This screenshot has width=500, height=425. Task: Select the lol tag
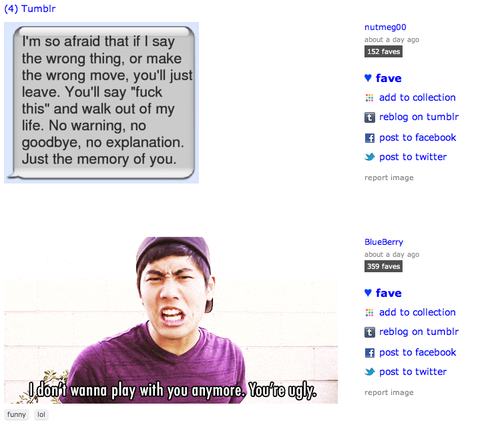coord(41,415)
